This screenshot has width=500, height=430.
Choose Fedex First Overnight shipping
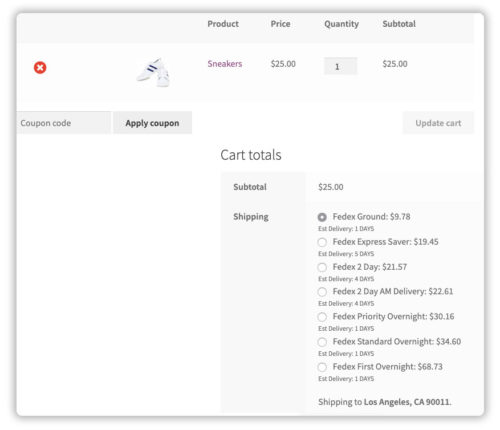point(322,367)
